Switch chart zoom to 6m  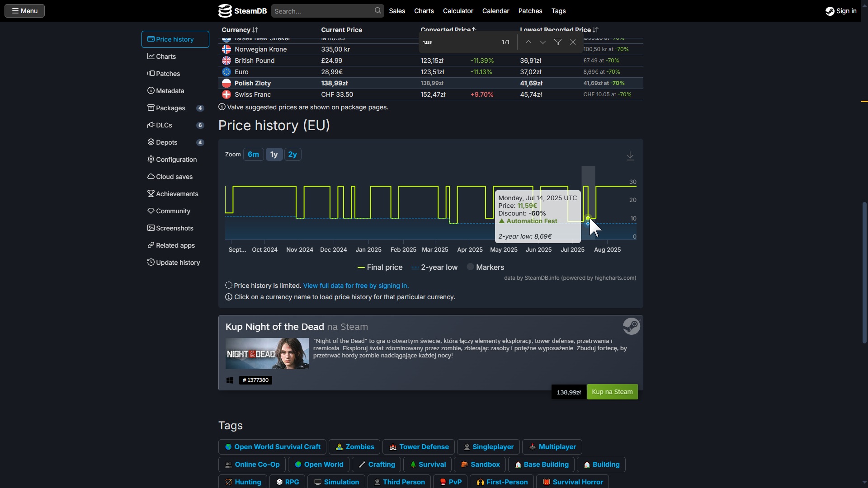(x=253, y=155)
